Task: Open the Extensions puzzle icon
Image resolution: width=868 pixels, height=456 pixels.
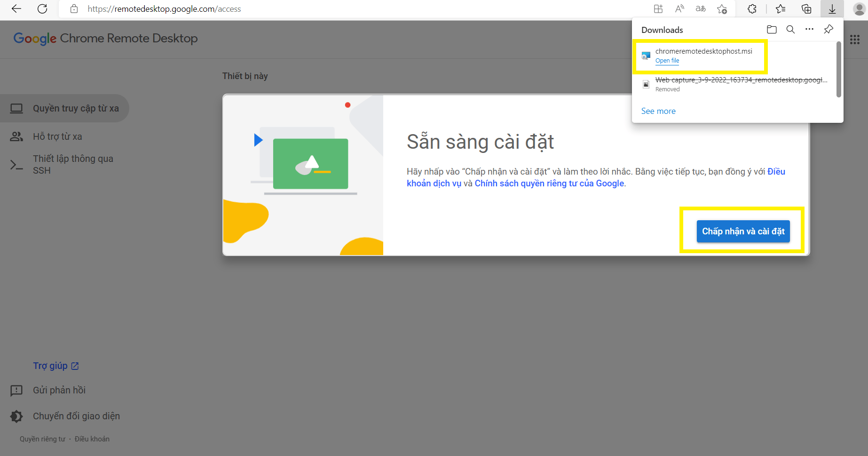Action: [x=752, y=9]
